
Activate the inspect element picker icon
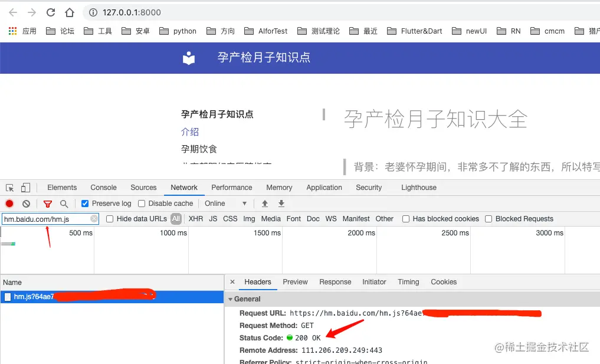tap(10, 188)
